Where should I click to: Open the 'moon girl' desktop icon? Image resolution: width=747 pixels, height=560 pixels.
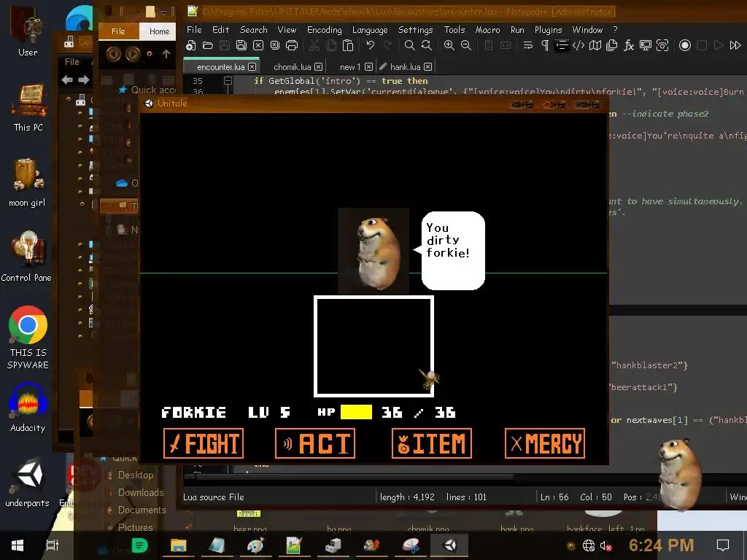point(27,183)
